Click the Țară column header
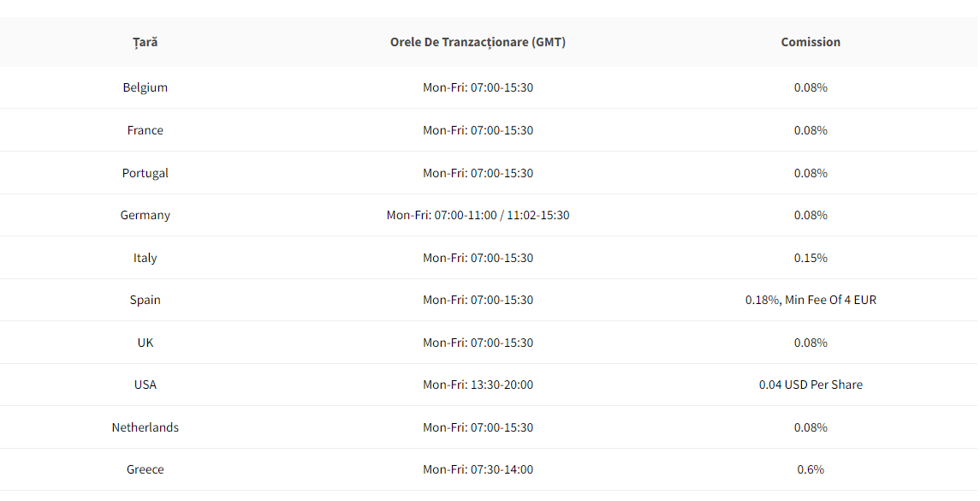This screenshot has width=980, height=501. pyautogui.click(x=145, y=42)
